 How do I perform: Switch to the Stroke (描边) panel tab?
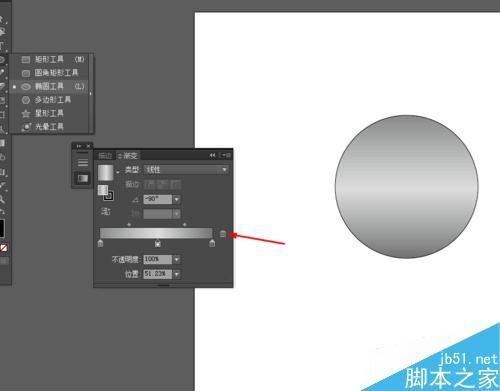tap(105, 156)
